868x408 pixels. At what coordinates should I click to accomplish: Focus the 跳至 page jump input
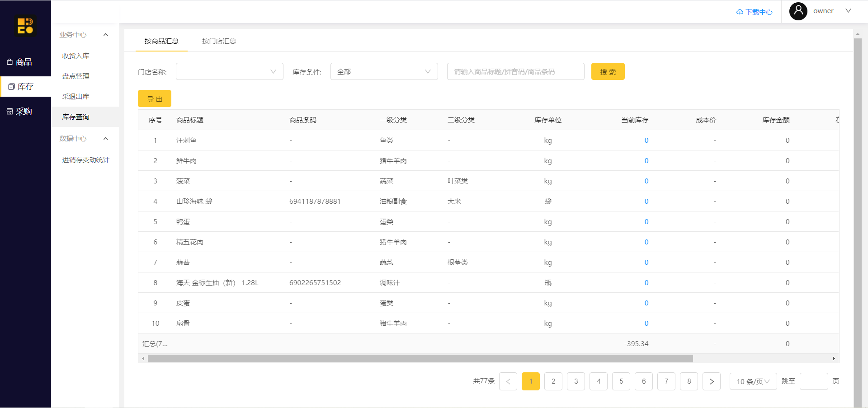point(814,381)
